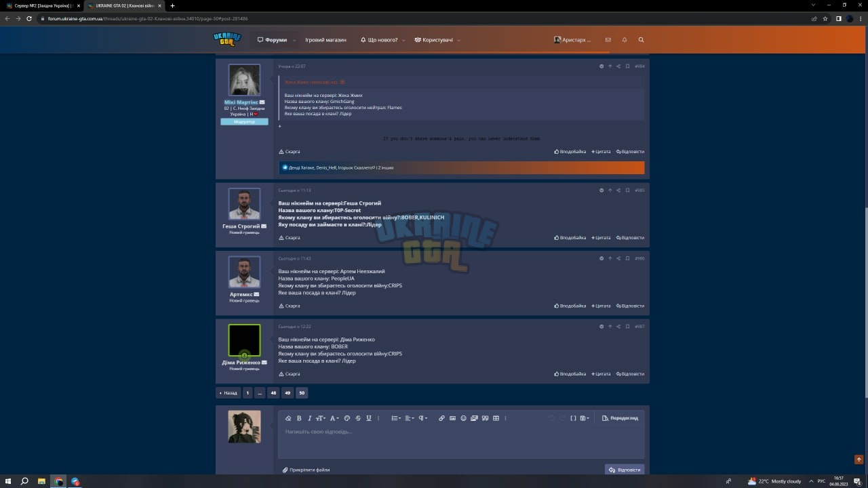Click the insert table icon in editor
Image resolution: width=868 pixels, height=488 pixels.
tap(496, 418)
